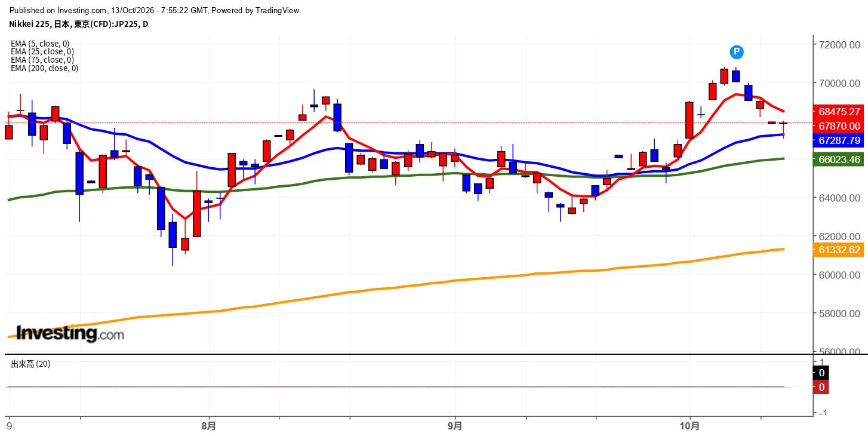Click the blue 67287.79 EMA label

(839, 140)
